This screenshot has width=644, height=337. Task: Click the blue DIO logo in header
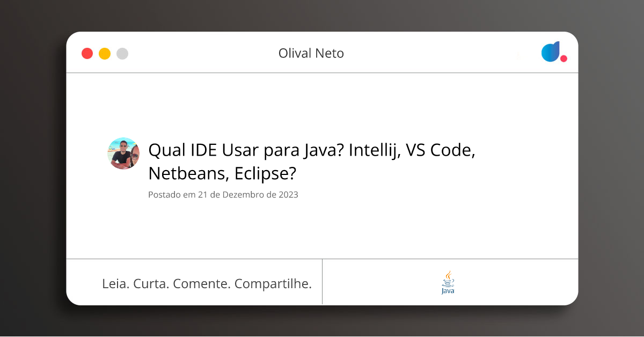click(550, 52)
